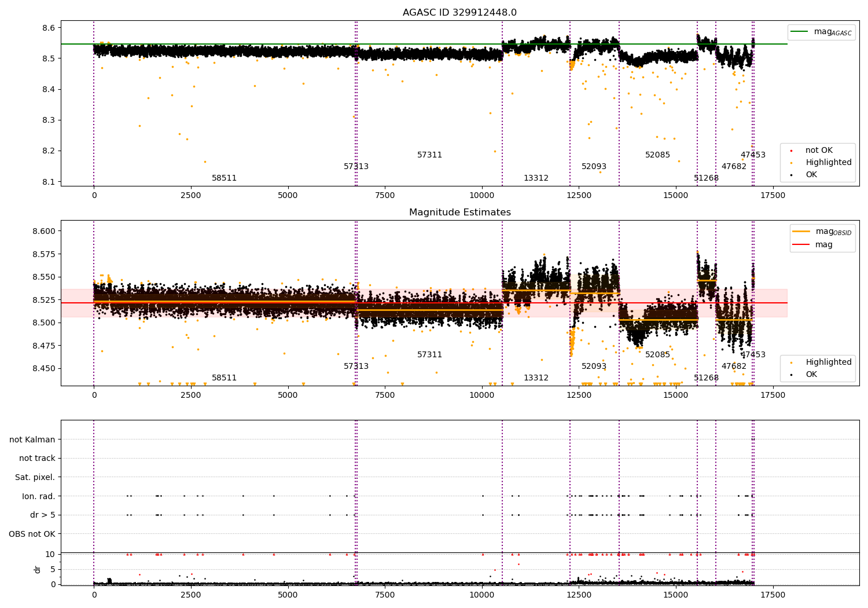
Task: Click the 5 tick on the dr axis
Action: [53, 569]
